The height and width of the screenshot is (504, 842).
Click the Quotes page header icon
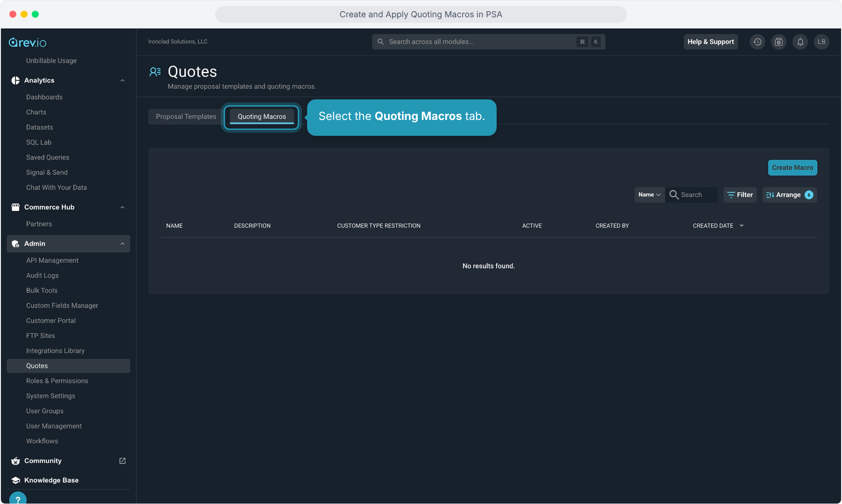tap(155, 71)
